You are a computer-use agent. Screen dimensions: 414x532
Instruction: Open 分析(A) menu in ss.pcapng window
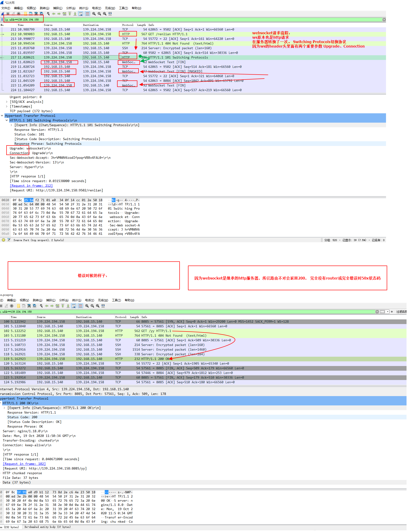point(64,300)
